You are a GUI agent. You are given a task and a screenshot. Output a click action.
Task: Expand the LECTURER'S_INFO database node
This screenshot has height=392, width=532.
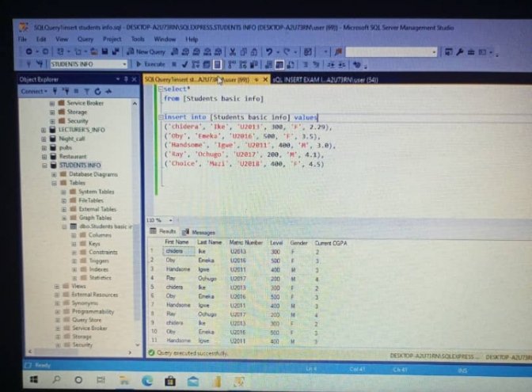44,130
